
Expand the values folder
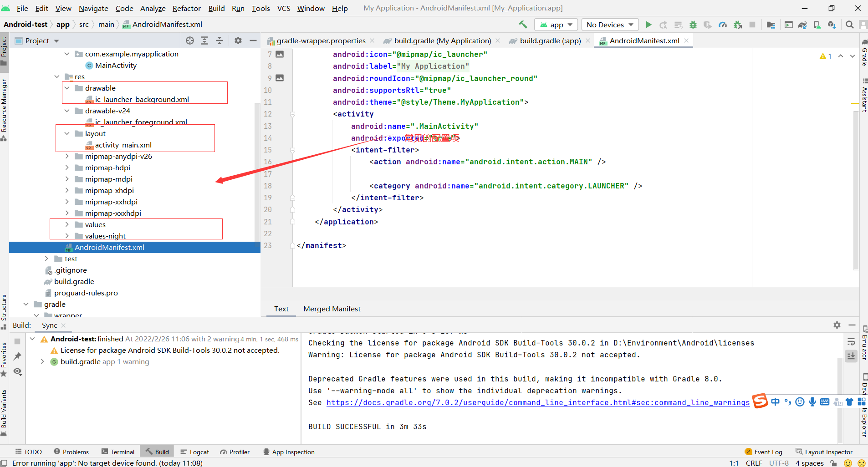point(67,224)
